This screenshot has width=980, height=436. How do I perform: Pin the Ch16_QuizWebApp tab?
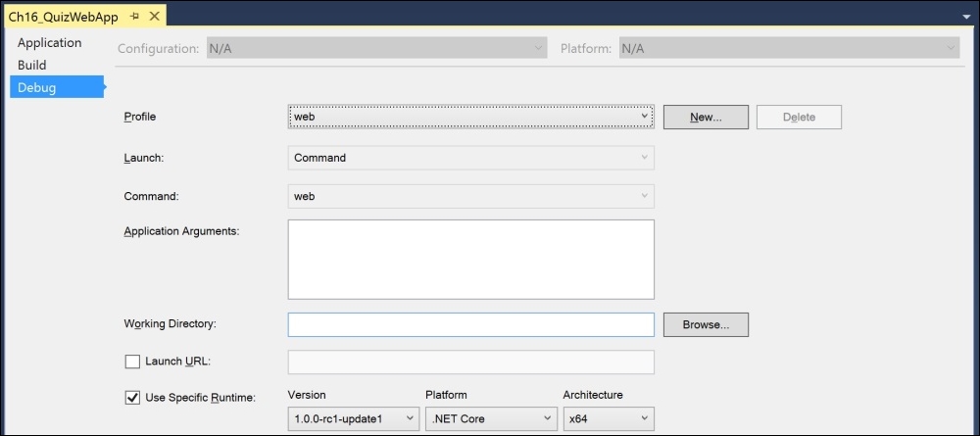point(134,17)
